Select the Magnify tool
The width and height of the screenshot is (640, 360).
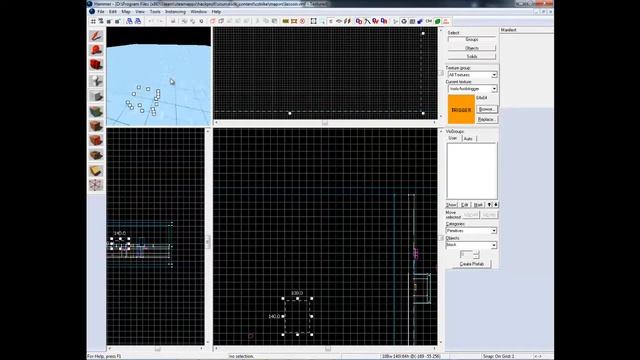(x=96, y=50)
